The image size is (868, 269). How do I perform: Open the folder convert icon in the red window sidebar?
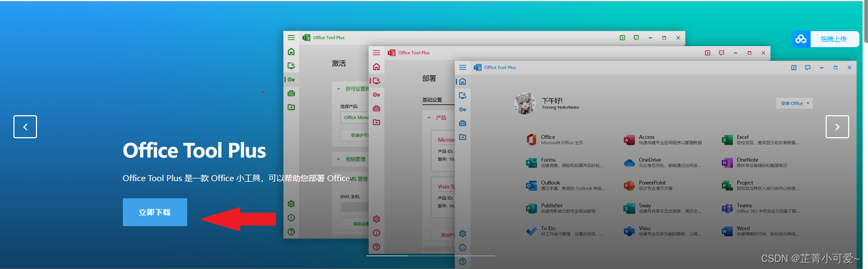(377, 122)
